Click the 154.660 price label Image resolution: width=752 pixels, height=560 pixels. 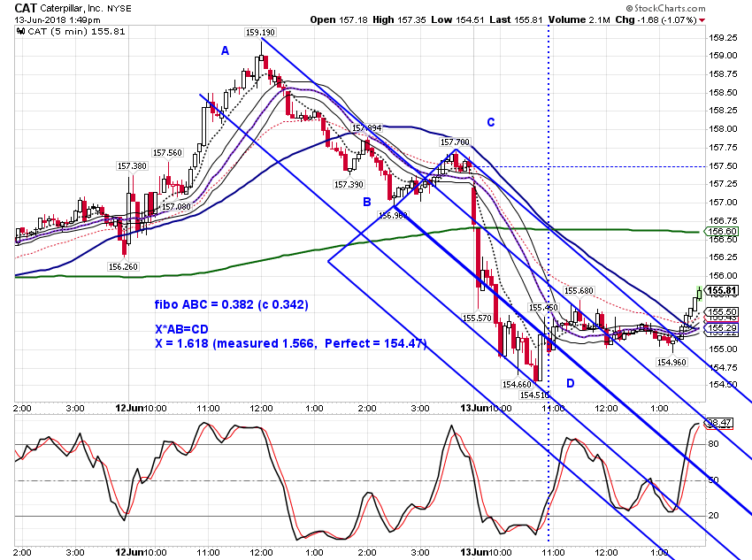(x=517, y=384)
